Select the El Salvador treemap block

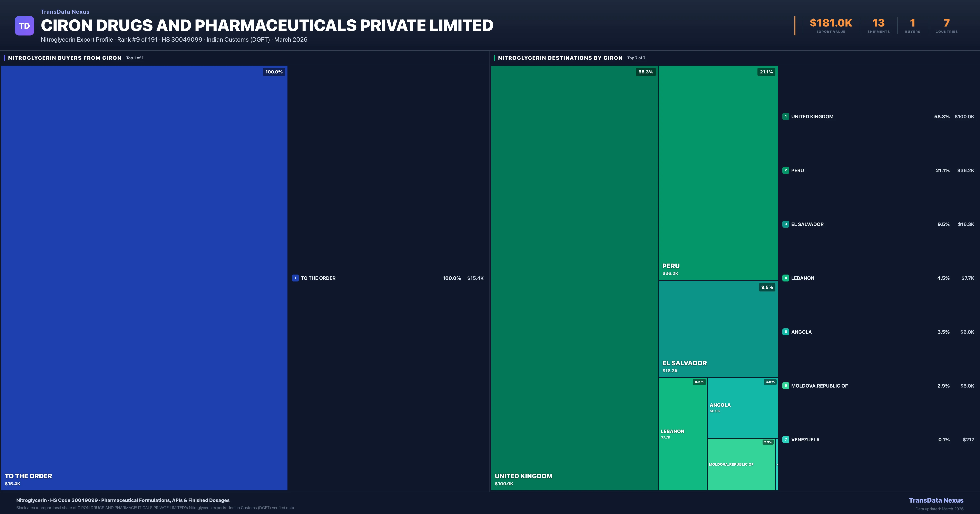(x=718, y=329)
